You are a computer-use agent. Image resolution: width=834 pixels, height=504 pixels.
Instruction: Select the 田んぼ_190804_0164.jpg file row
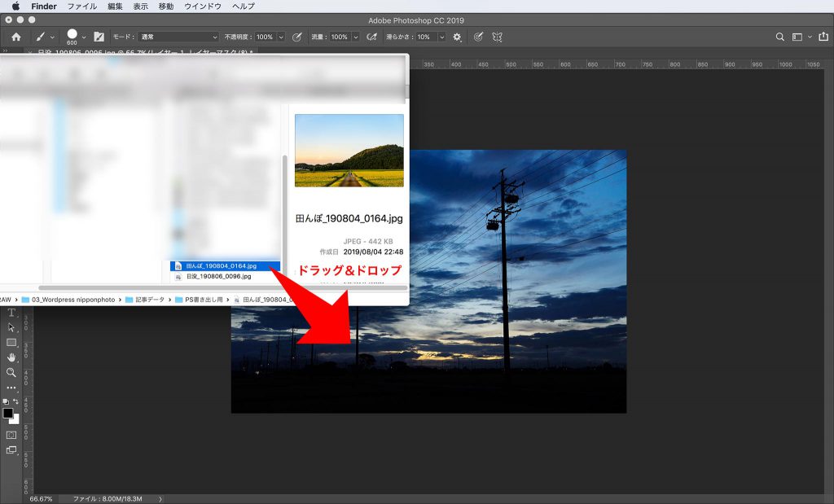pos(225,265)
